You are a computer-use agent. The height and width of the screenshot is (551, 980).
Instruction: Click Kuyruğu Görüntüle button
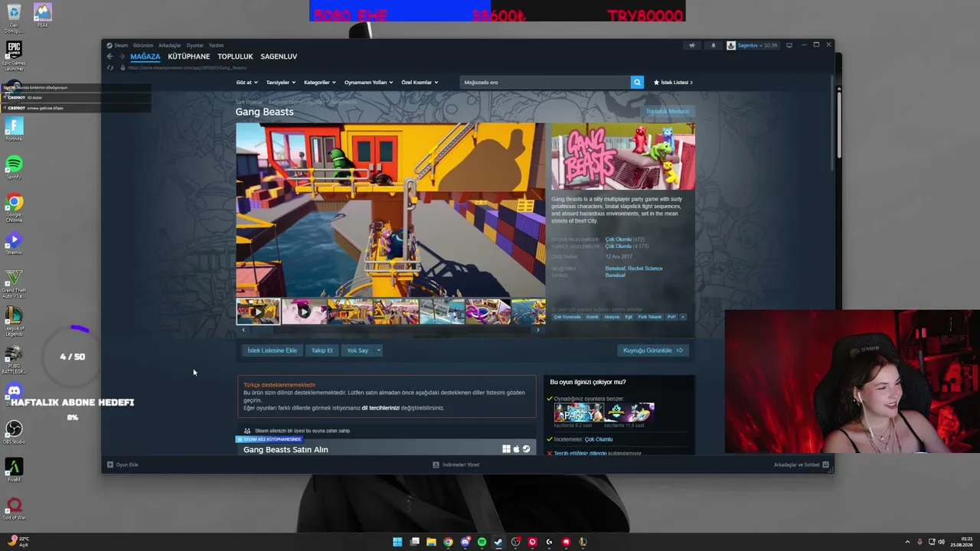pos(653,350)
